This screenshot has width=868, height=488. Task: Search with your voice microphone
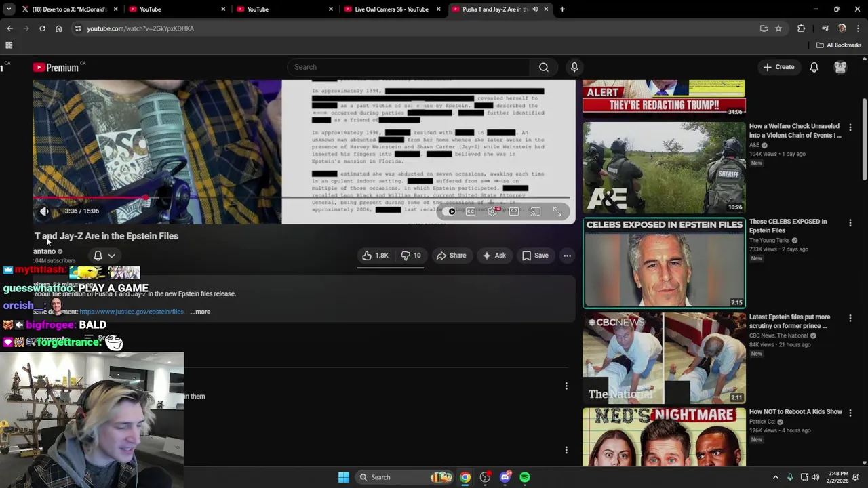click(x=574, y=67)
